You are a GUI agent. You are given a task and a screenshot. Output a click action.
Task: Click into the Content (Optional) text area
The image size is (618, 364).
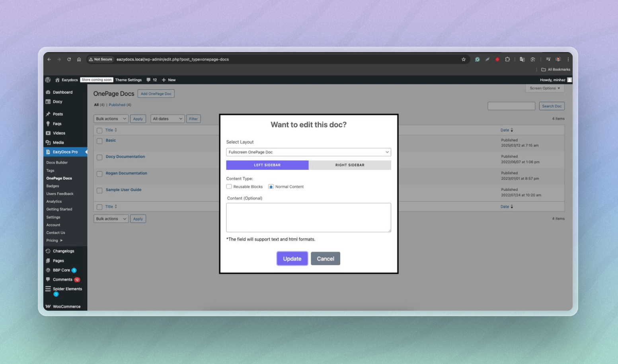point(308,217)
